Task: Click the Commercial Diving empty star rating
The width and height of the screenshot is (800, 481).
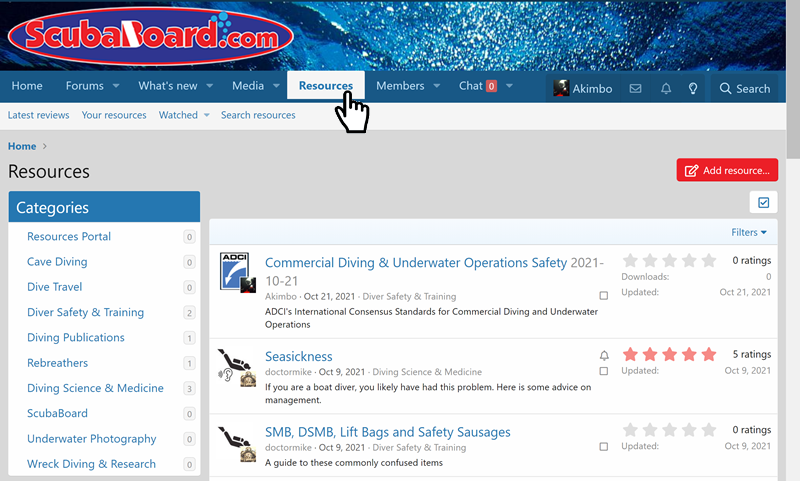Action: click(669, 261)
